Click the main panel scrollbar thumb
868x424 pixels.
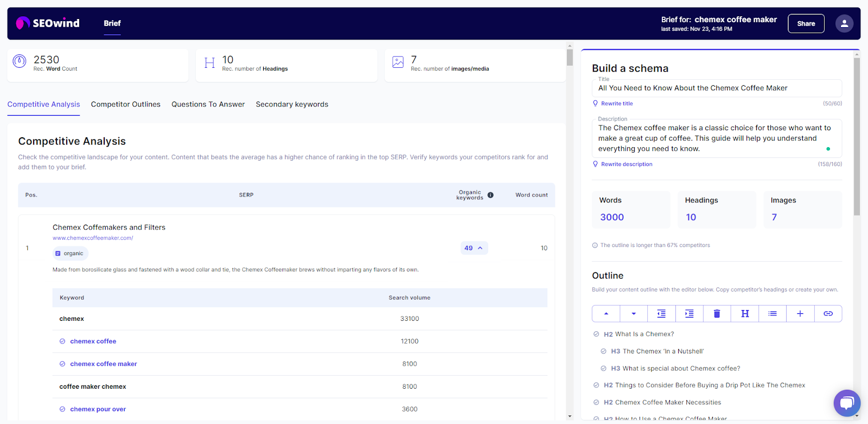(570, 58)
